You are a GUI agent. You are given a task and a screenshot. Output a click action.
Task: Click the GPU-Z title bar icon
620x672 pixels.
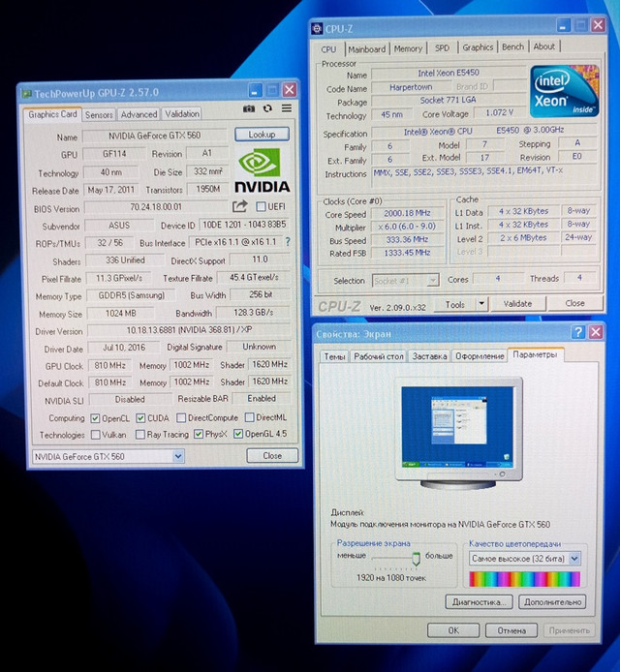pos(26,93)
